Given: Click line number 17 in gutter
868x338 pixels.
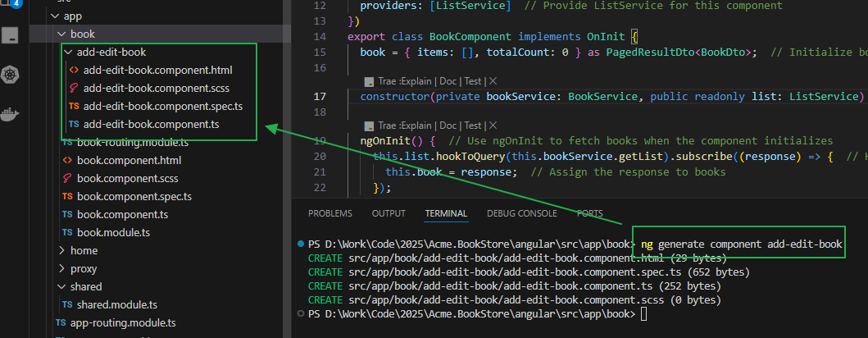Looking at the screenshot, I should click(x=320, y=97).
